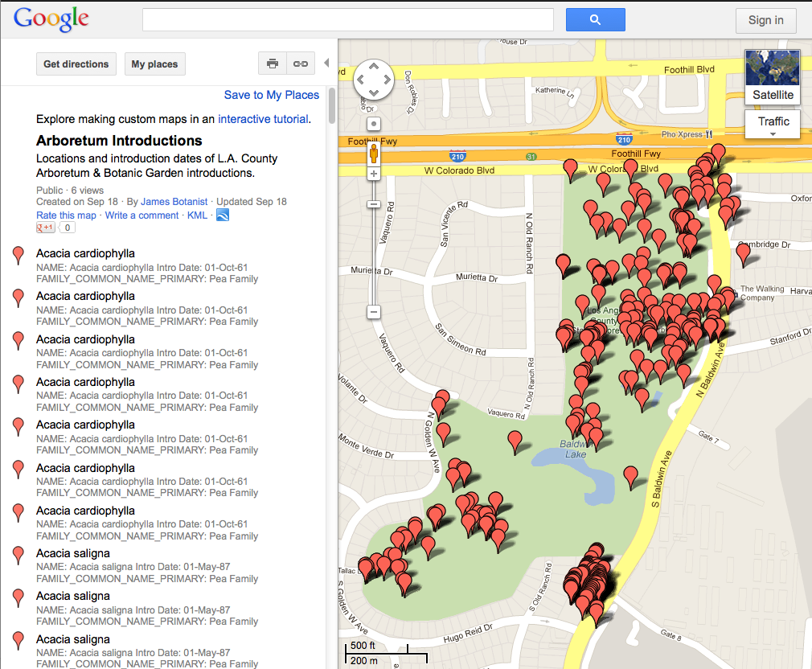Pan the map up with arrow control
812x669 pixels.
point(374,67)
